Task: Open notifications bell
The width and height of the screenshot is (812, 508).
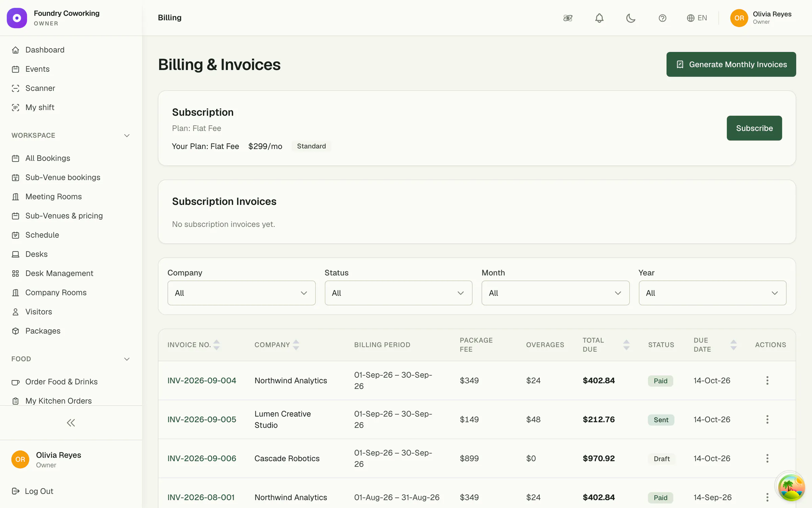Action: 599,18
